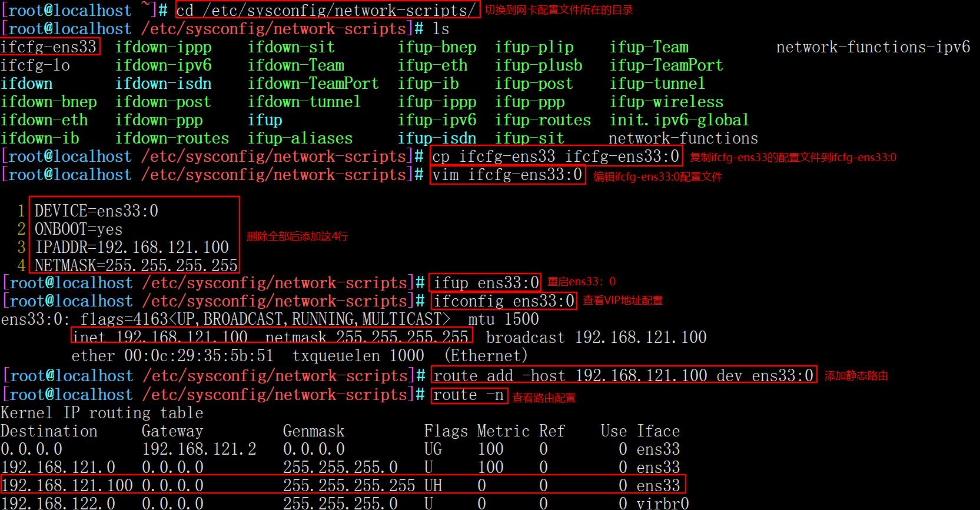Click the ifup-wireless file name

coord(666,102)
